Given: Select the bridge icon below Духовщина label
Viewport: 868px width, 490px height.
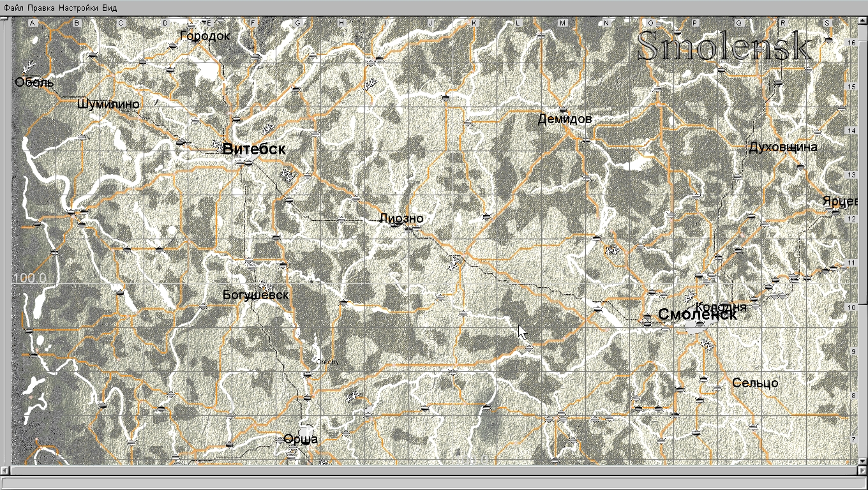Looking at the screenshot, I should pyautogui.click(x=801, y=167).
